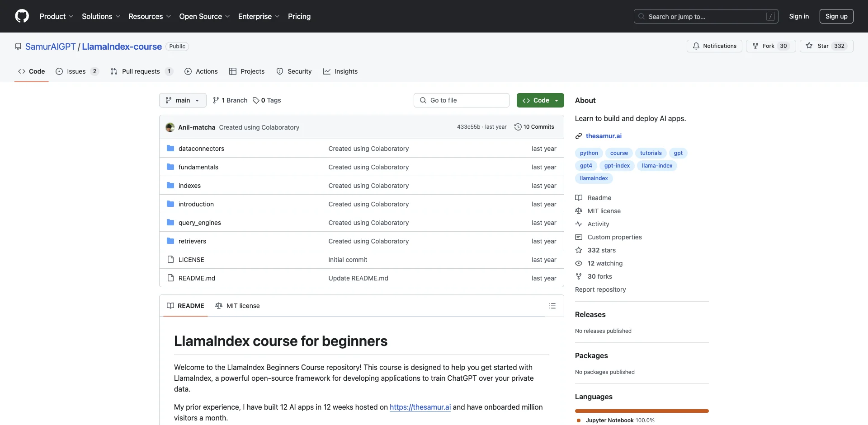Click the query_engines folder icon
The width and height of the screenshot is (868, 425).
(x=170, y=222)
